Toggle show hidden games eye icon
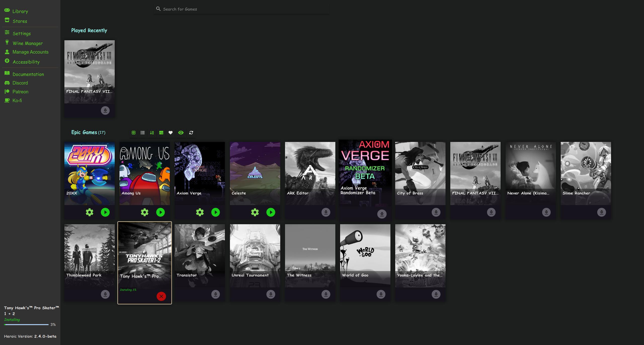This screenshot has width=644, height=345. coord(181,133)
